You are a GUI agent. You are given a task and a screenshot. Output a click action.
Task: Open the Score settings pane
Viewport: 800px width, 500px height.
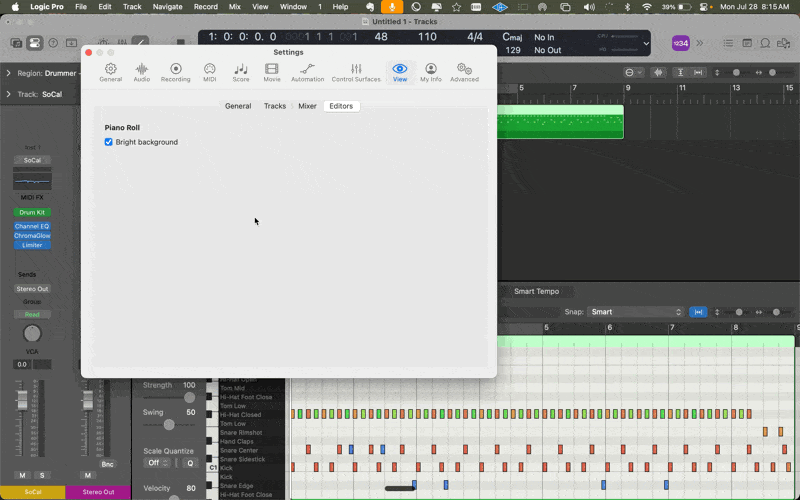[x=241, y=72]
